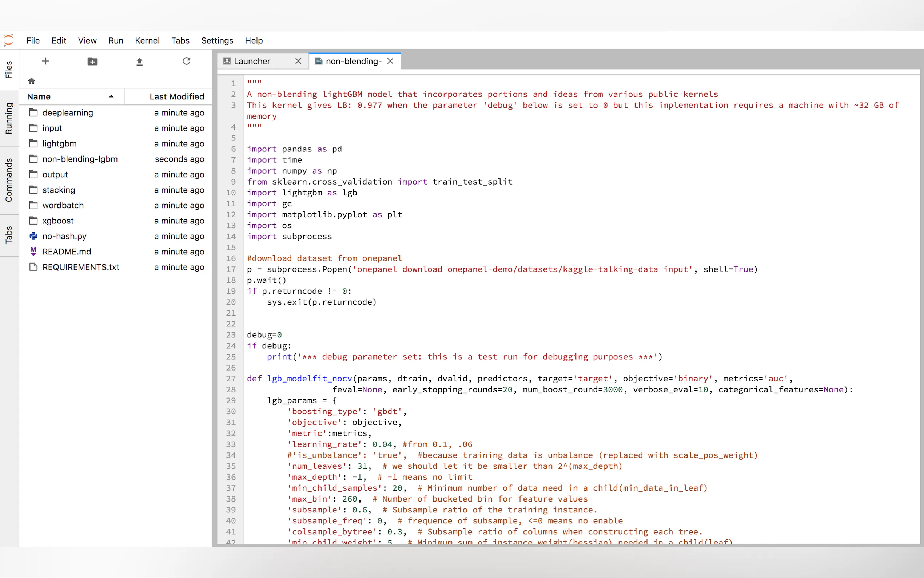Open the Kernel menu
924x578 pixels.
[x=147, y=40]
